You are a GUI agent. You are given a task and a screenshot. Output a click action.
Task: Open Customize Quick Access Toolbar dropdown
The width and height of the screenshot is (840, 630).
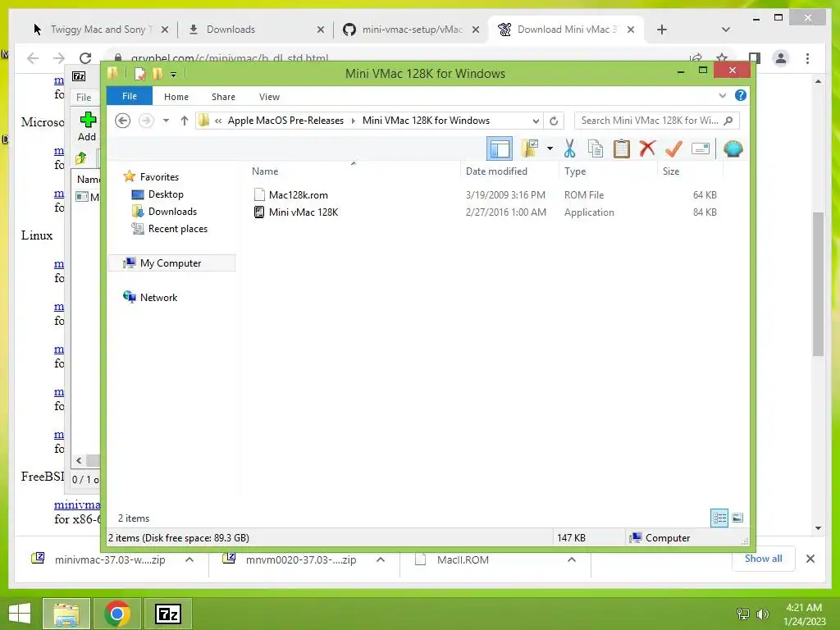(x=174, y=75)
